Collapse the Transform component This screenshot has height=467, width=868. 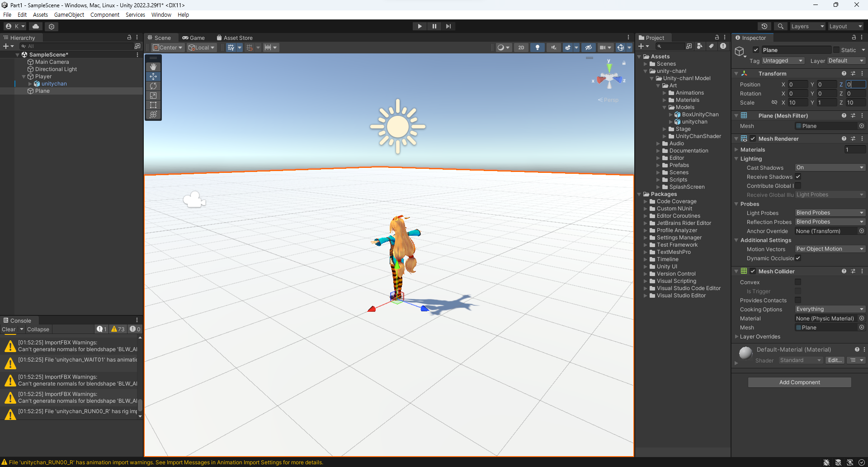pyautogui.click(x=736, y=73)
